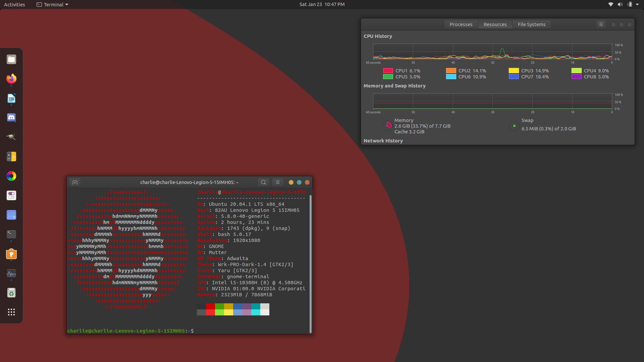Click the CPU History graph area
This screenshot has width=644, height=362.
point(492,52)
